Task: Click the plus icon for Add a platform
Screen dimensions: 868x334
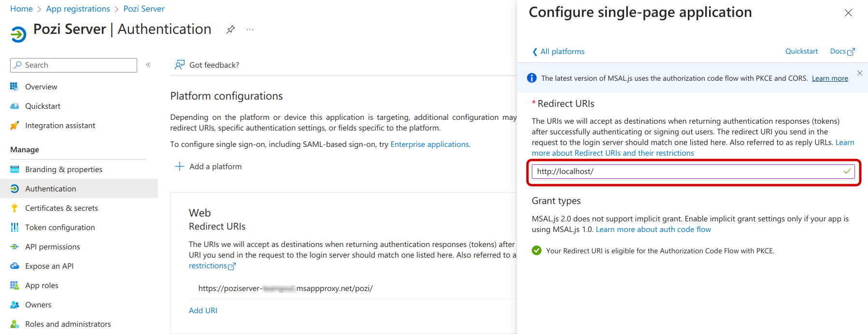Action: coord(180,166)
